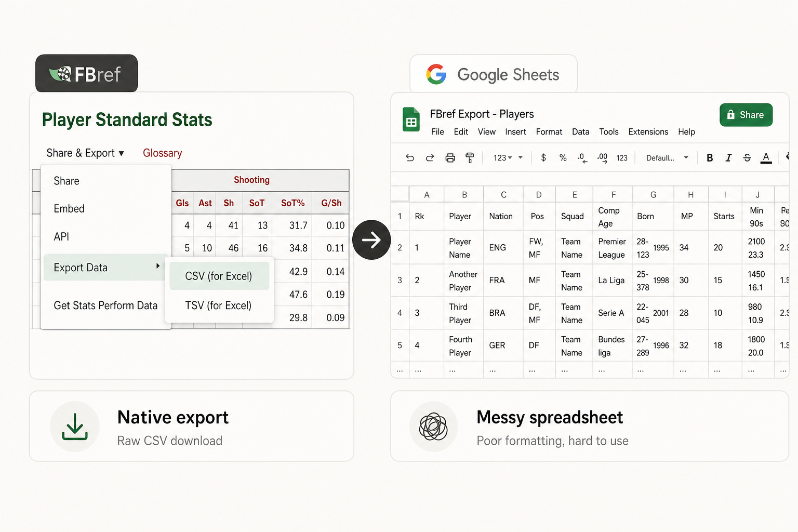Image resolution: width=798 pixels, height=532 pixels.
Task: Click the Google G logo
Action: point(436,74)
